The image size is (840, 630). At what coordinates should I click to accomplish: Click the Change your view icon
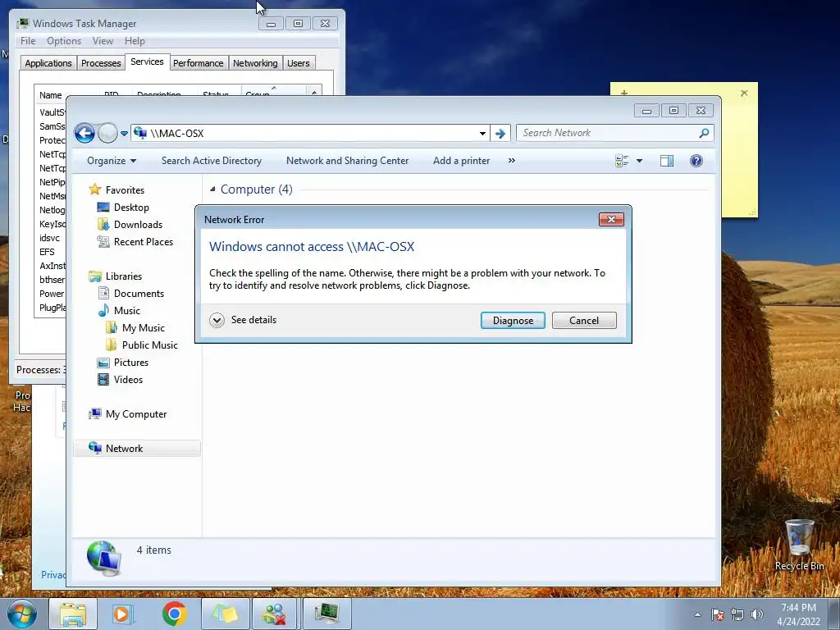tap(622, 161)
